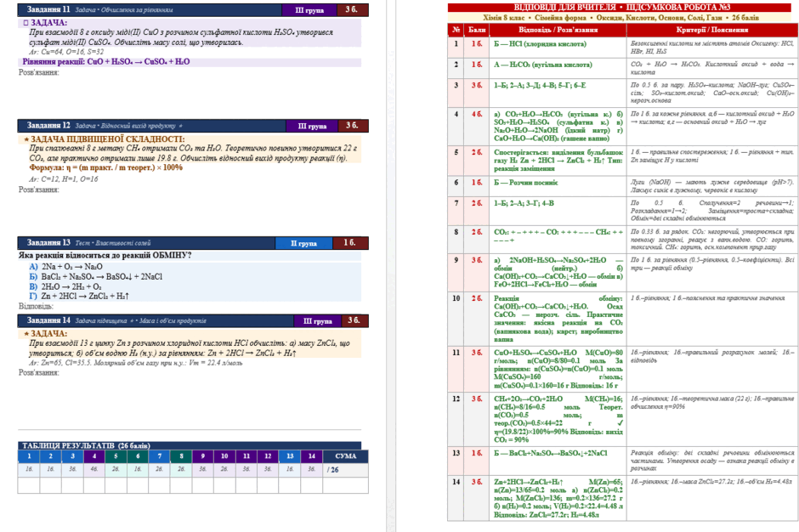Click row number '9' in the answer key
799x532 pixels.
456,260
